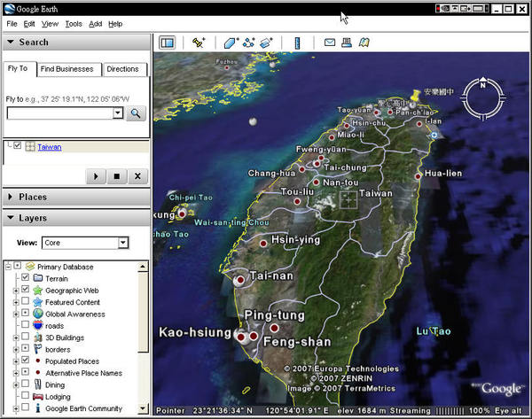The height and width of the screenshot is (419, 532).
Task: Stop the search results tour
Action: tap(117, 176)
